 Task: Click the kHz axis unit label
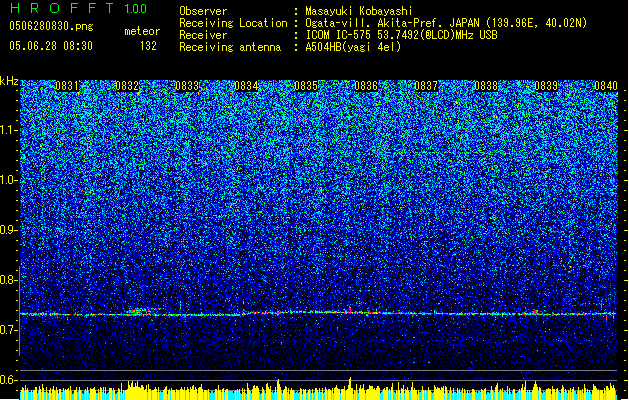pyautogui.click(x=9, y=81)
